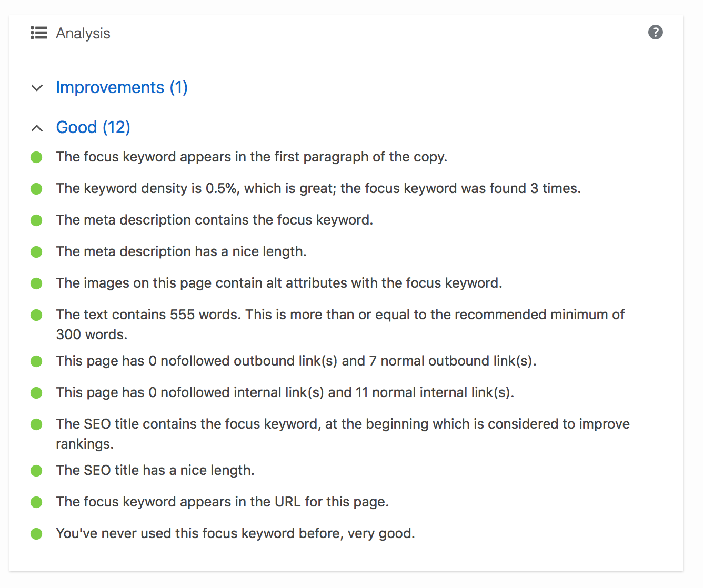Collapse the Good (12) chevron
This screenshot has height=588, width=703.
37,128
